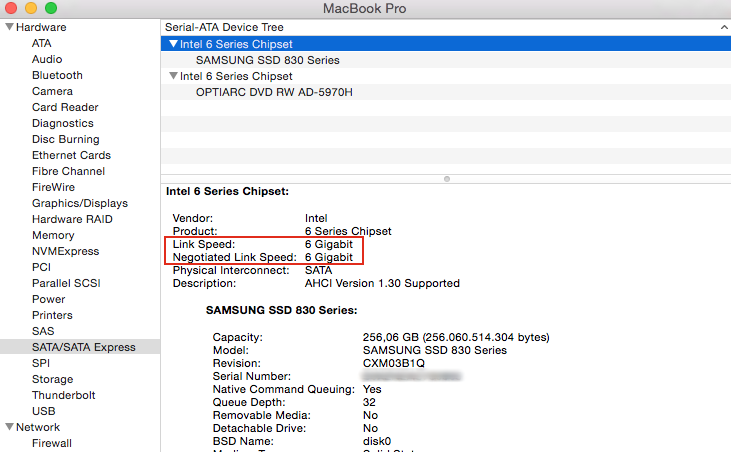Select Storage in the sidebar

(53, 379)
